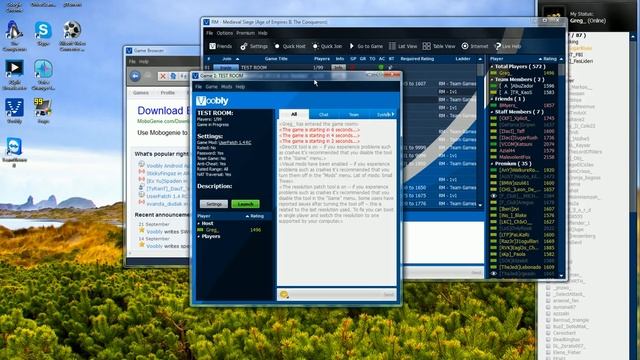Click Quick Join in lobby toolbar

(327, 46)
